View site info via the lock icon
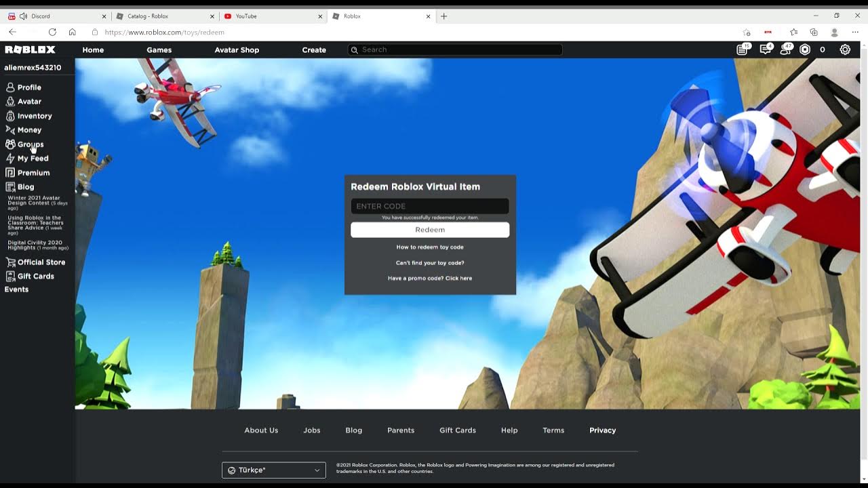Image resolution: width=868 pixels, height=488 pixels. tap(95, 32)
